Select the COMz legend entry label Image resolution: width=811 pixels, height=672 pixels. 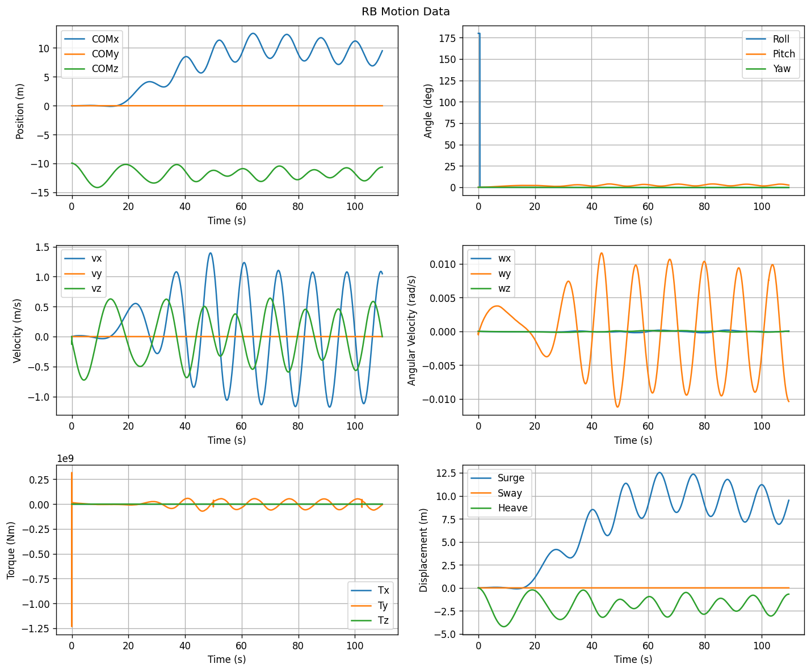(107, 69)
